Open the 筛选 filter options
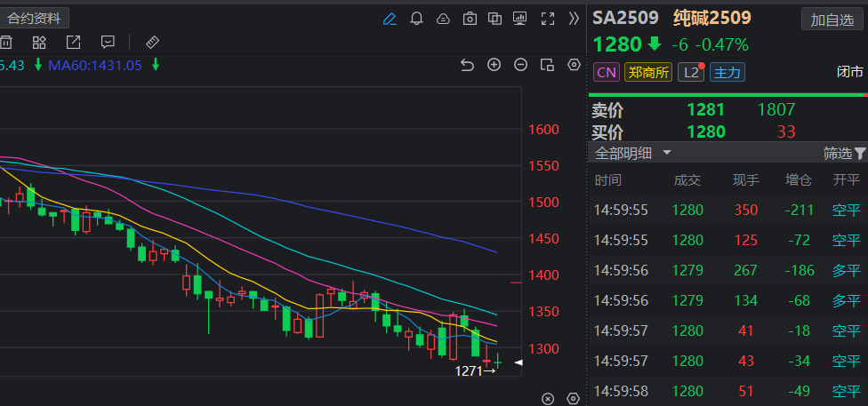868x406 pixels. tap(843, 153)
